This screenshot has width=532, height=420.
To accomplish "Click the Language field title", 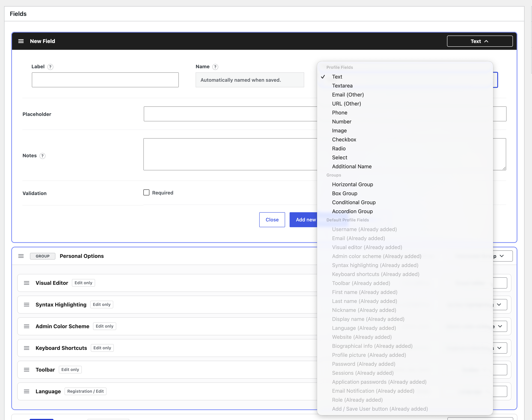I will [48, 391].
